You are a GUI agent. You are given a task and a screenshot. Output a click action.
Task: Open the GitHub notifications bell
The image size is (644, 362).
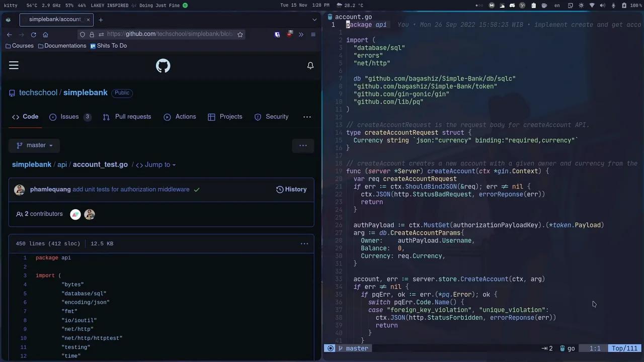tap(310, 65)
